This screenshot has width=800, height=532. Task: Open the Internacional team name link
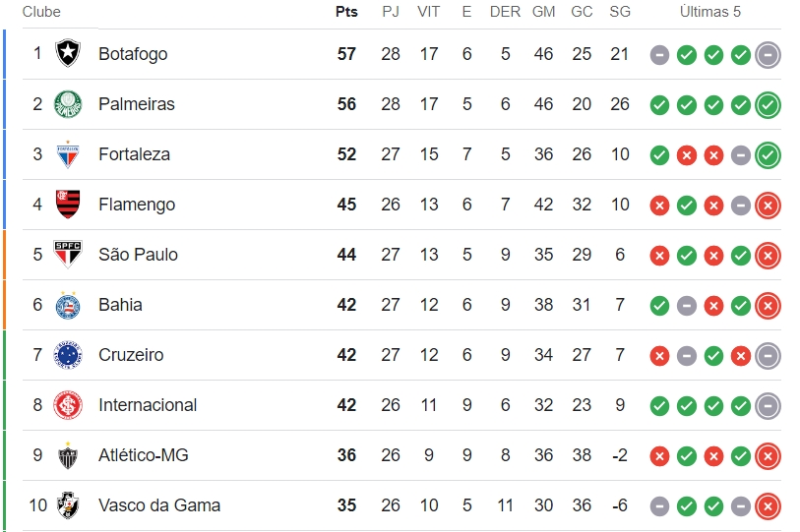pos(148,405)
